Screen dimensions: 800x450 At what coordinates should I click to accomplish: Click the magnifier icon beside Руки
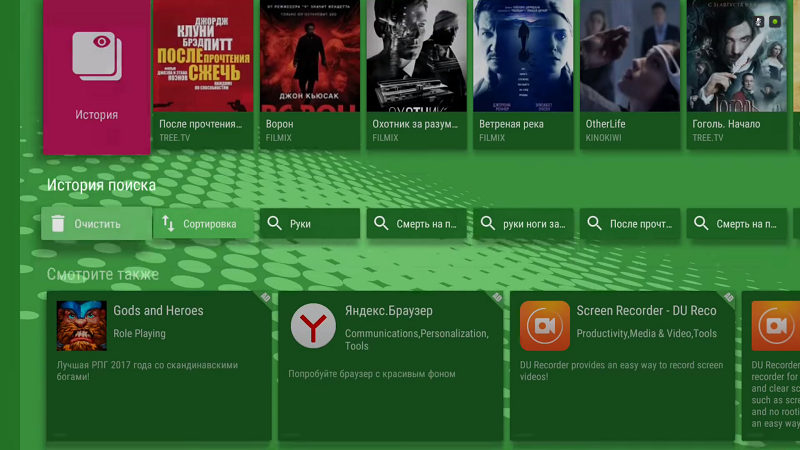click(x=274, y=224)
